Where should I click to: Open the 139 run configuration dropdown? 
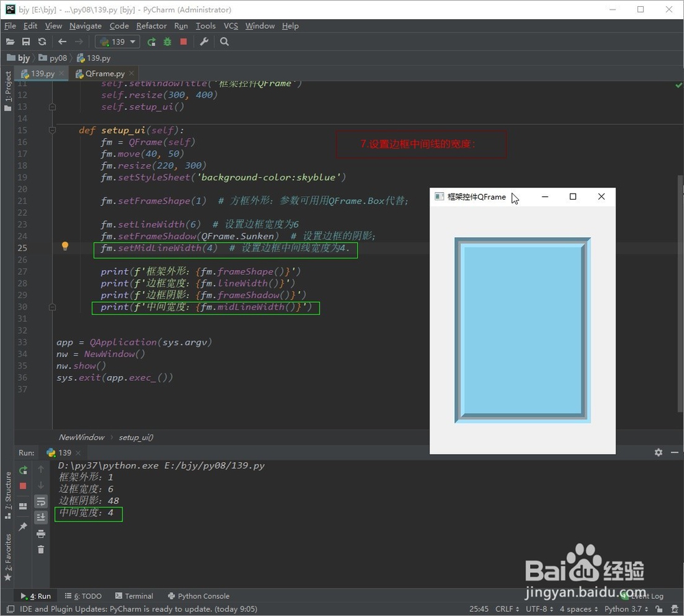118,42
